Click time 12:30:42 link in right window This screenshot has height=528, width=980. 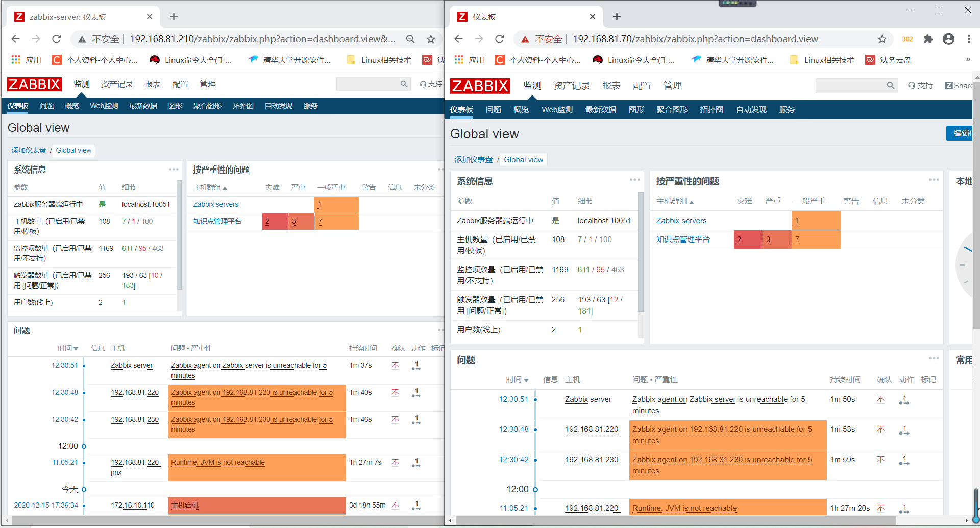point(513,460)
